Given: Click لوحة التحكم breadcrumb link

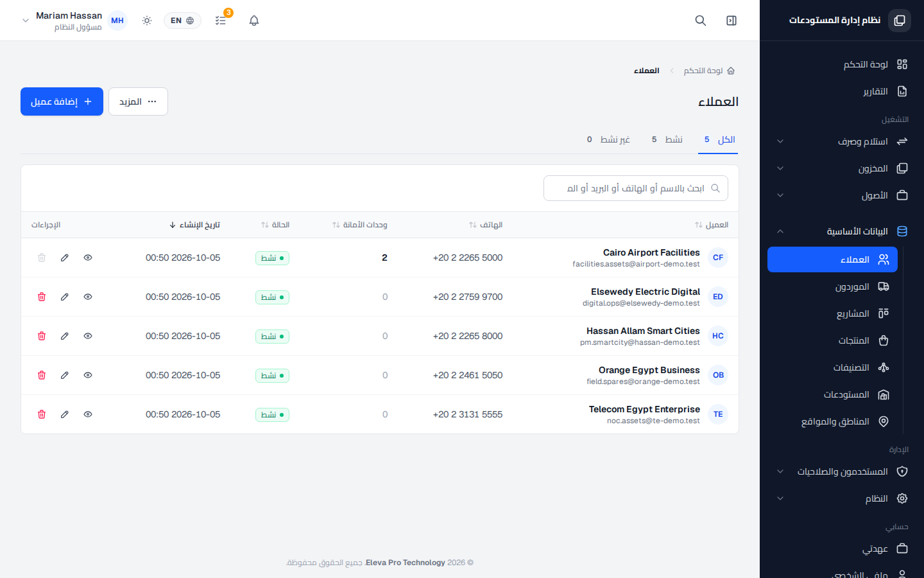Looking at the screenshot, I should pyautogui.click(x=709, y=71).
